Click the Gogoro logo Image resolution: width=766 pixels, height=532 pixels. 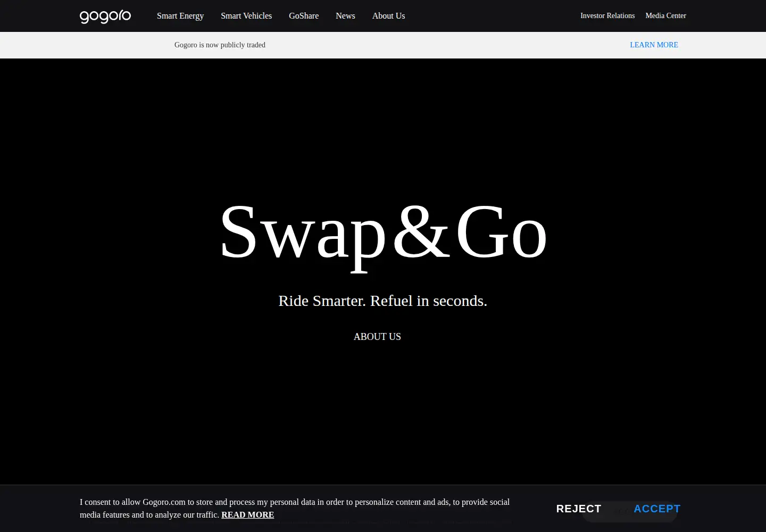105,16
